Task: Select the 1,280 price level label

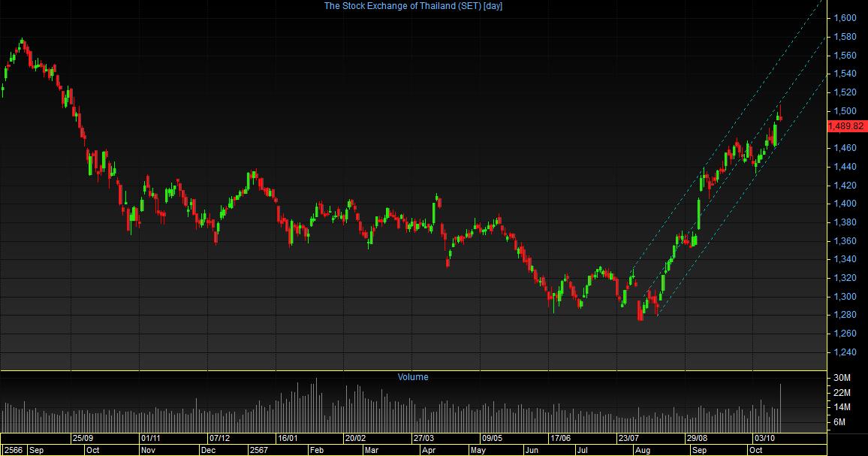Action: point(845,315)
